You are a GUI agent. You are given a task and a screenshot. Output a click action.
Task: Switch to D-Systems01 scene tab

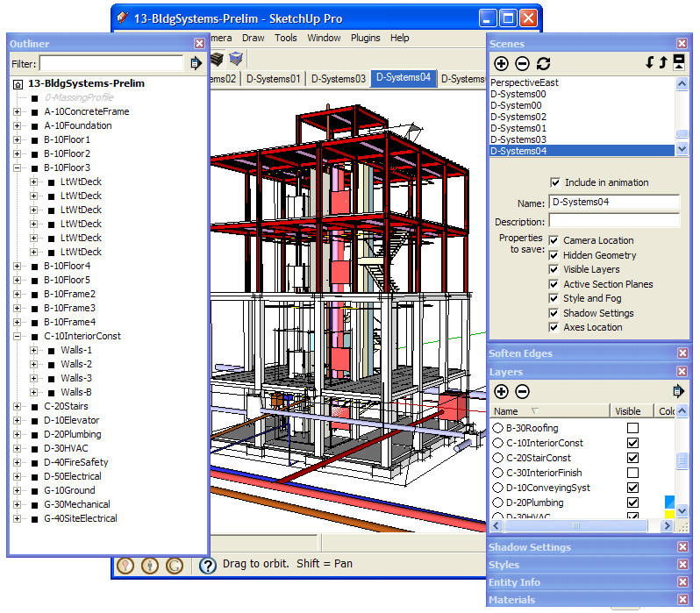point(273,79)
